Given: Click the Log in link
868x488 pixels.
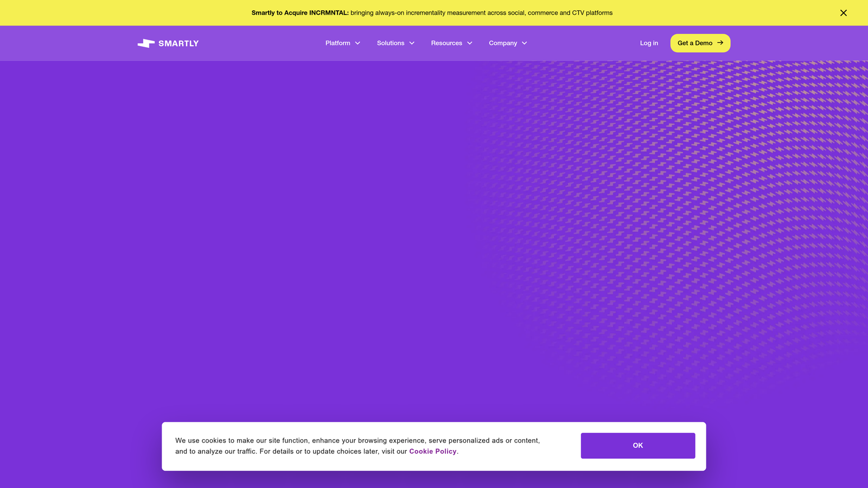Looking at the screenshot, I should tap(649, 43).
